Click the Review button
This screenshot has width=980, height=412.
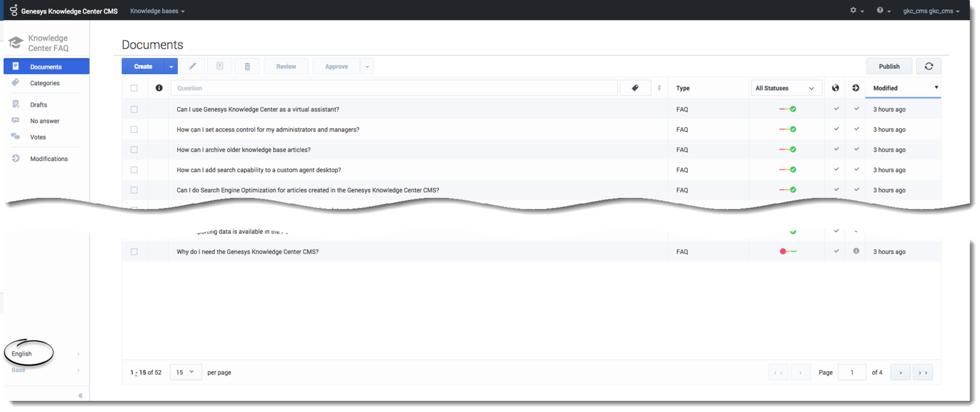pyautogui.click(x=286, y=66)
